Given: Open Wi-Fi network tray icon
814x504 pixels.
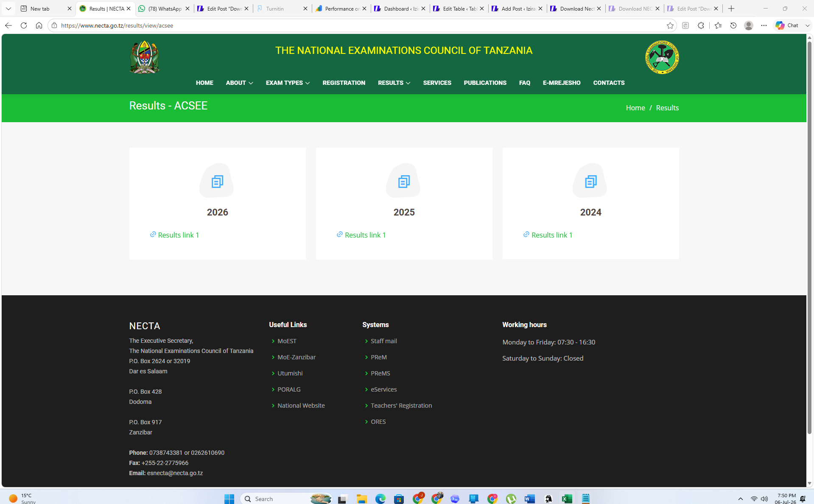Looking at the screenshot, I should pos(754,499).
